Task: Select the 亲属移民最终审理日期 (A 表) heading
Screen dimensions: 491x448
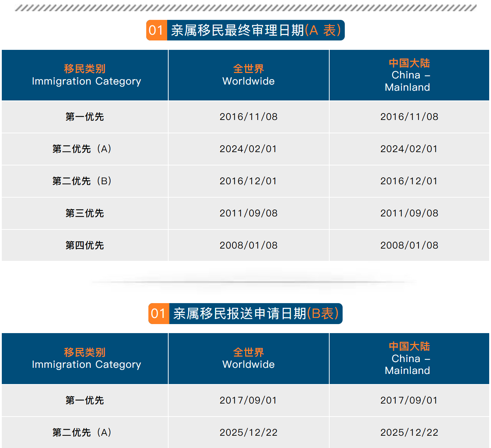Action: click(256, 30)
